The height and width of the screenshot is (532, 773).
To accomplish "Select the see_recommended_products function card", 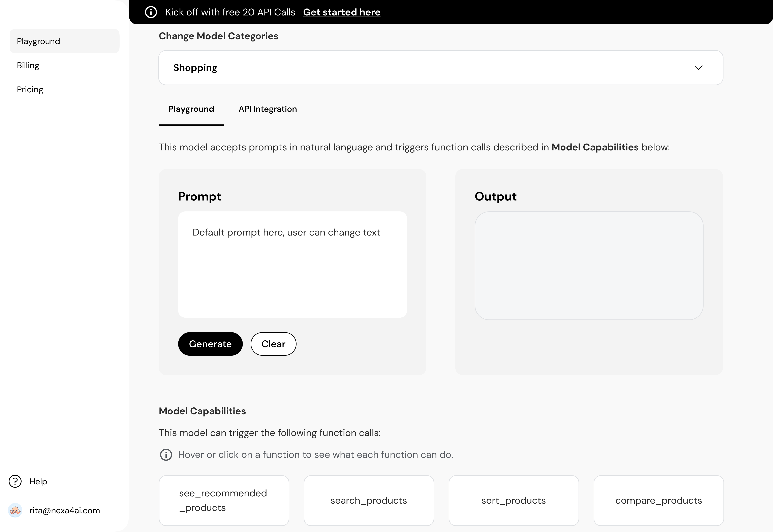I will [224, 500].
